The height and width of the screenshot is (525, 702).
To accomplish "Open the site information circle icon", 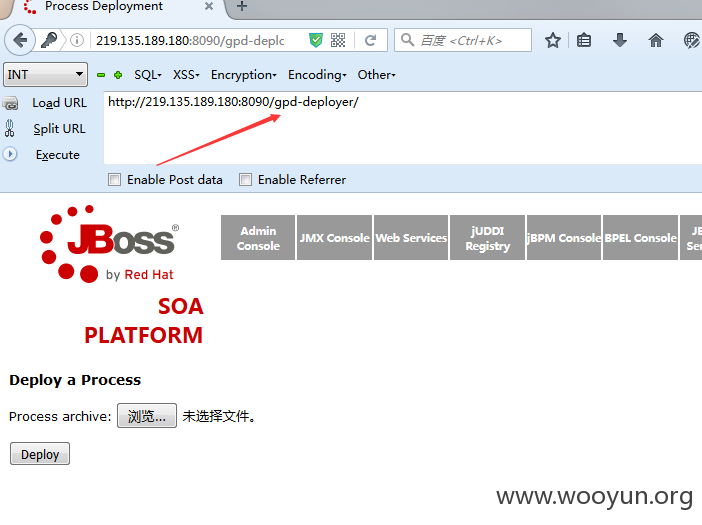I will [x=77, y=41].
